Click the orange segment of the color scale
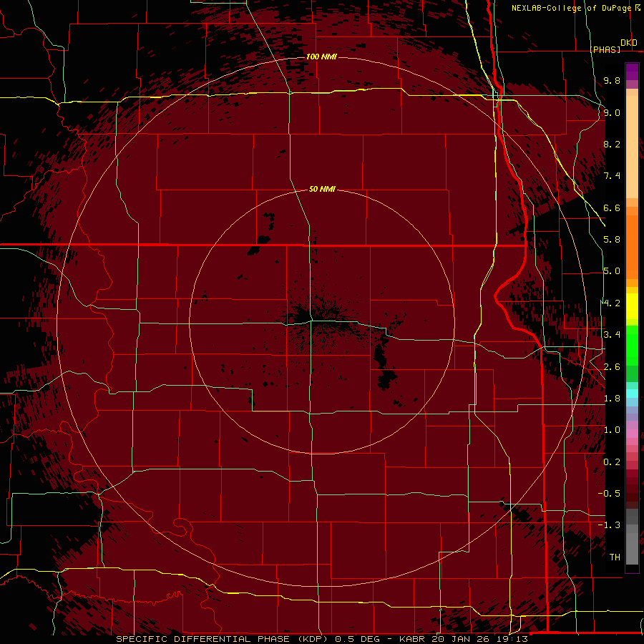Viewport: 644px width, 644px height. (632, 248)
